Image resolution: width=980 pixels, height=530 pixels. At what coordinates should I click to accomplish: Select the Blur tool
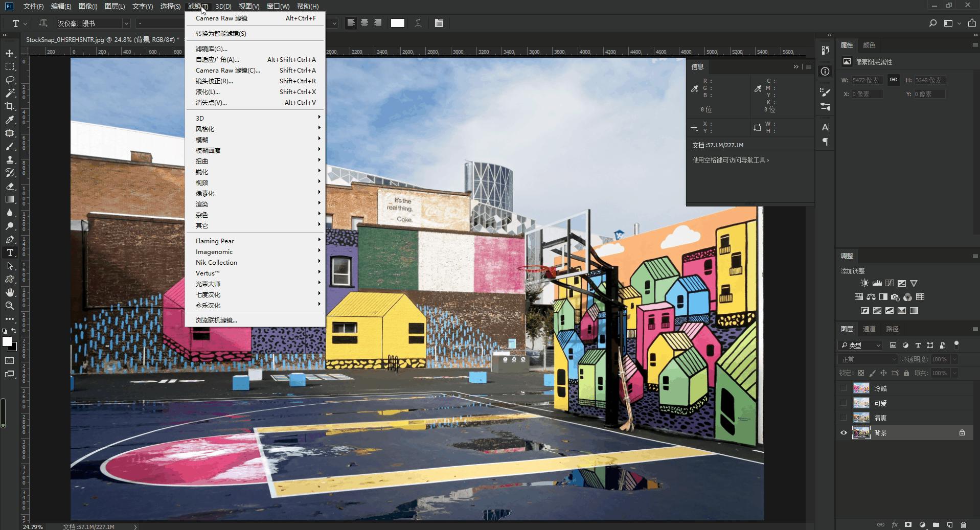pyautogui.click(x=10, y=213)
